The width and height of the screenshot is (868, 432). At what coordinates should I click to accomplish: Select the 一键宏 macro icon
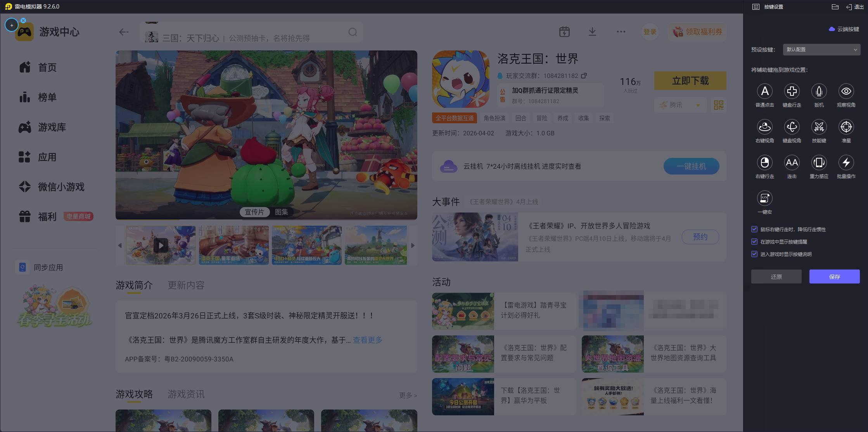[x=764, y=199]
